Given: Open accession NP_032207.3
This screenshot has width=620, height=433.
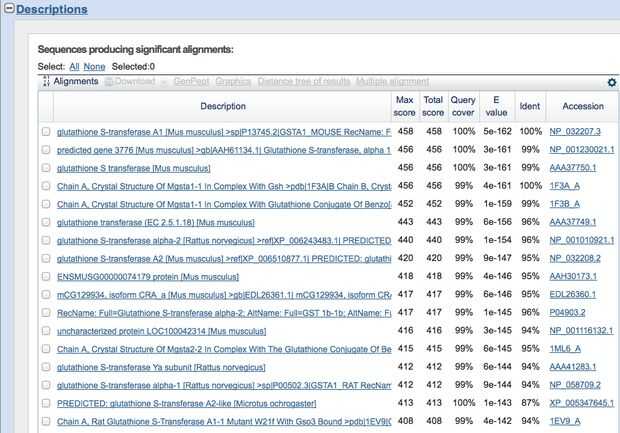Looking at the screenshot, I should coord(575,132).
